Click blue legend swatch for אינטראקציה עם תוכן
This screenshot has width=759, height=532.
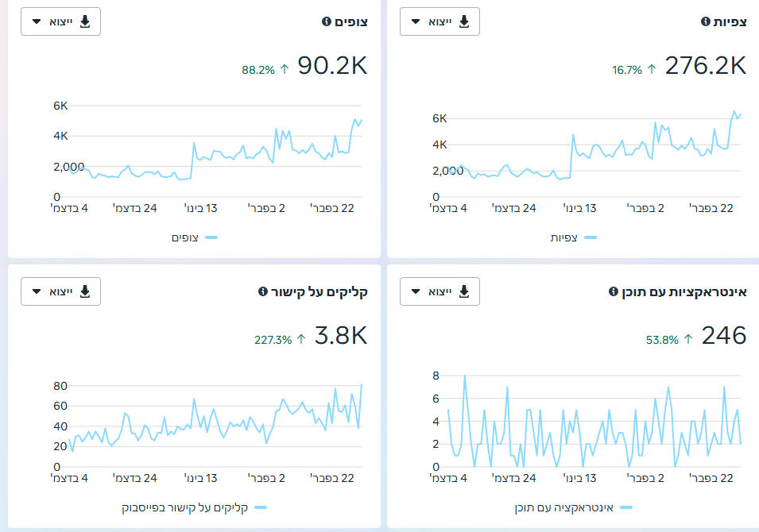[x=626, y=507]
